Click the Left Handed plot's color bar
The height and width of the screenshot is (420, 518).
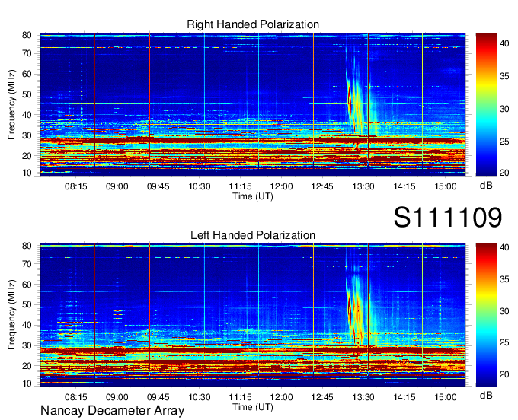(487, 315)
